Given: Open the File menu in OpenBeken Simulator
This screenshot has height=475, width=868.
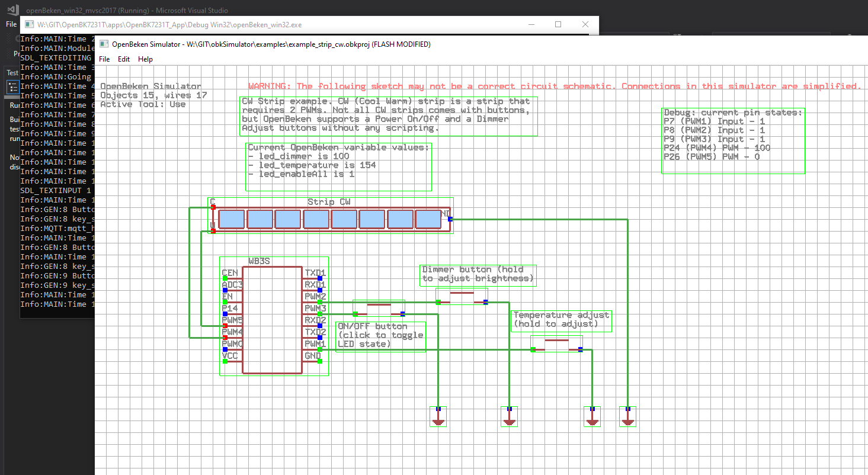Looking at the screenshot, I should [104, 59].
